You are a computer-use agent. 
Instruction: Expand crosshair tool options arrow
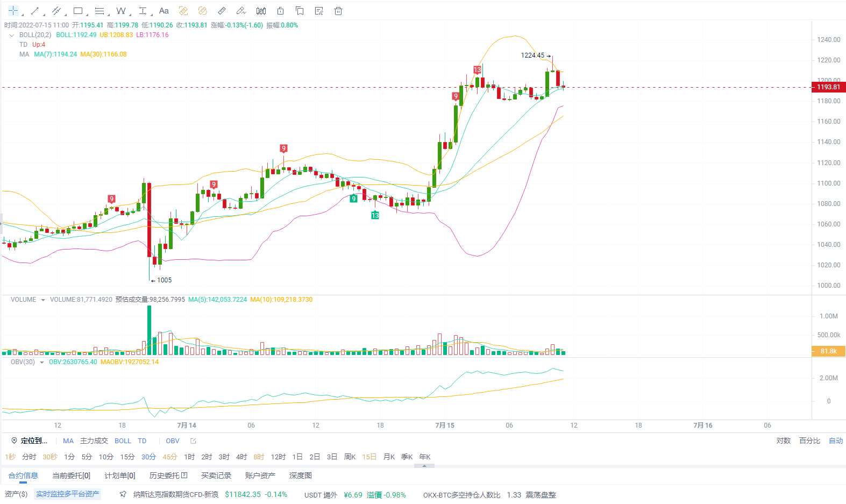pos(22,14)
